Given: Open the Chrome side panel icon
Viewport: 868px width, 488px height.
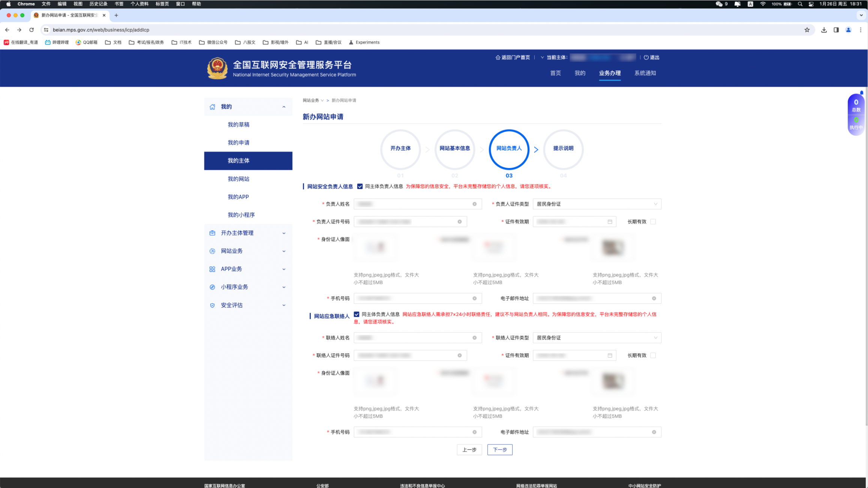Looking at the screenshot, I should click(x=836, y=30).
